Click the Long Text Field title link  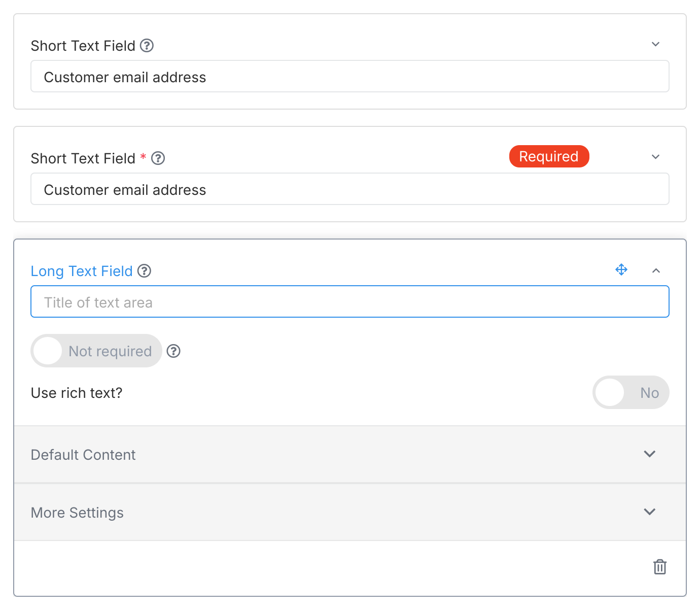point(82,271)
